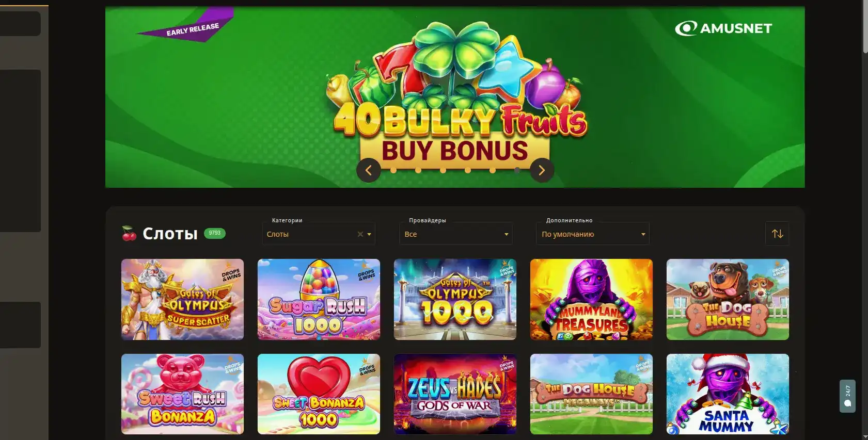
Task: Select the third carousel dot indicator
Action: tap(443, 170)
